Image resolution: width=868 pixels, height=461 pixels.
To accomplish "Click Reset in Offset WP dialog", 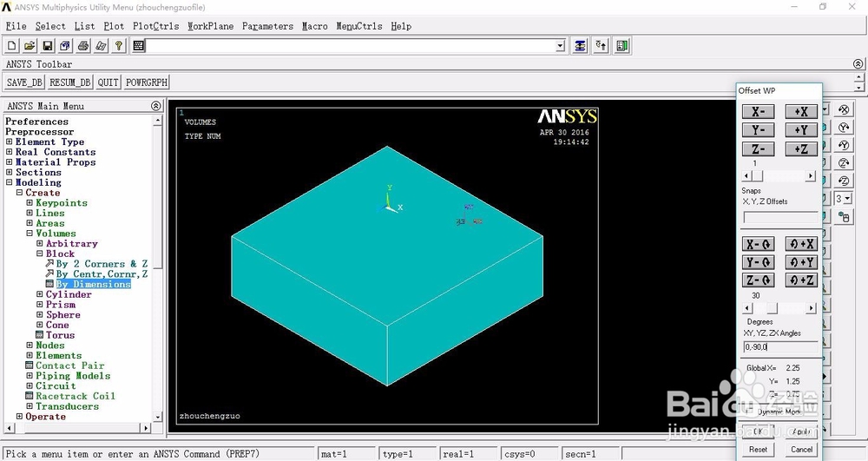I will 758,450.
